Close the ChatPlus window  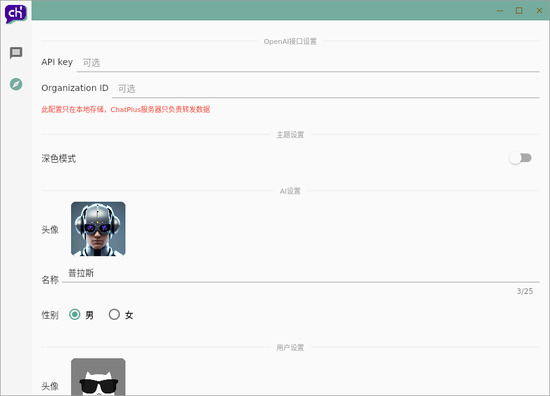(539, 11)
